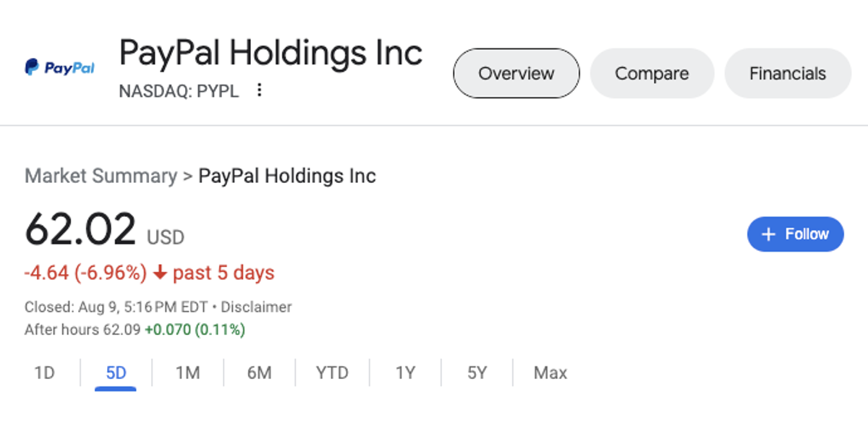Select the 5D time range
The height and width of the screenshot is (434, 868).
tap(116, 373)
